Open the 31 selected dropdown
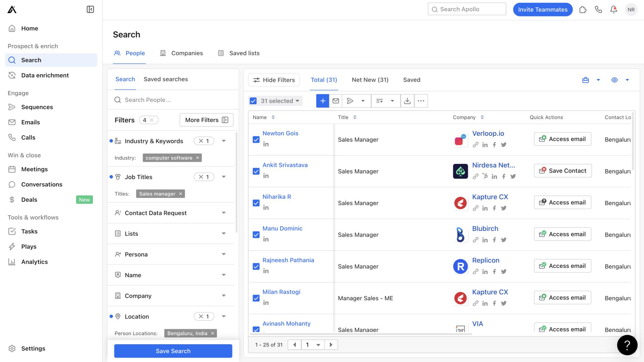The image size is (644, 362). [280, 101]
